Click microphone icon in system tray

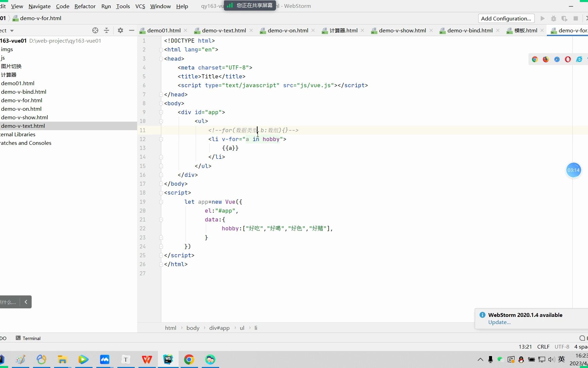pyautogui.click(x=490, y=359)
